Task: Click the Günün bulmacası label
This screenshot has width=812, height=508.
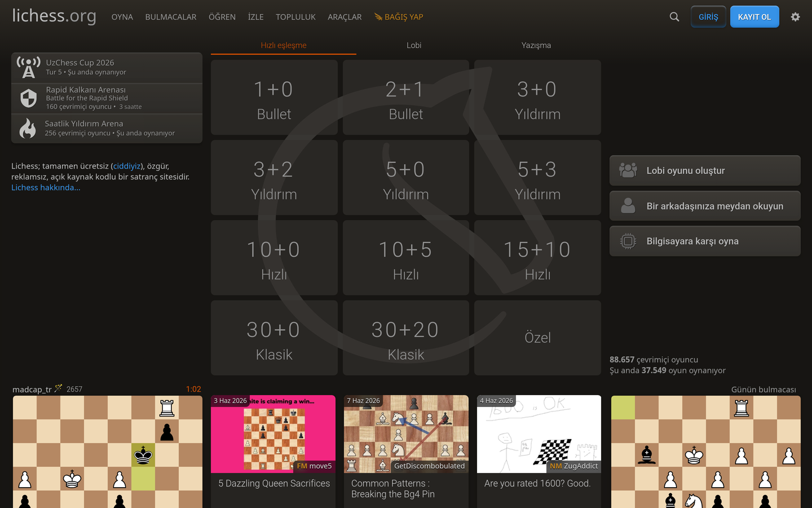Action: 764,389
